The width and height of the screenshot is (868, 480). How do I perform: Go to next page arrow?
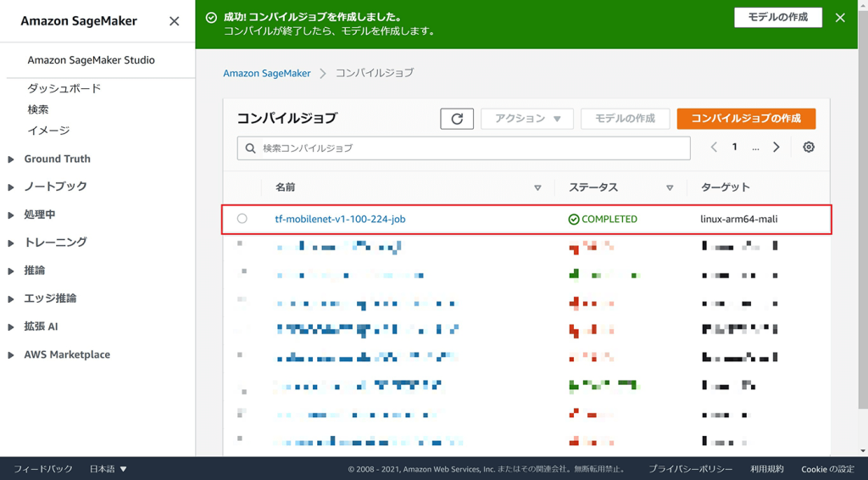[776, 148]
